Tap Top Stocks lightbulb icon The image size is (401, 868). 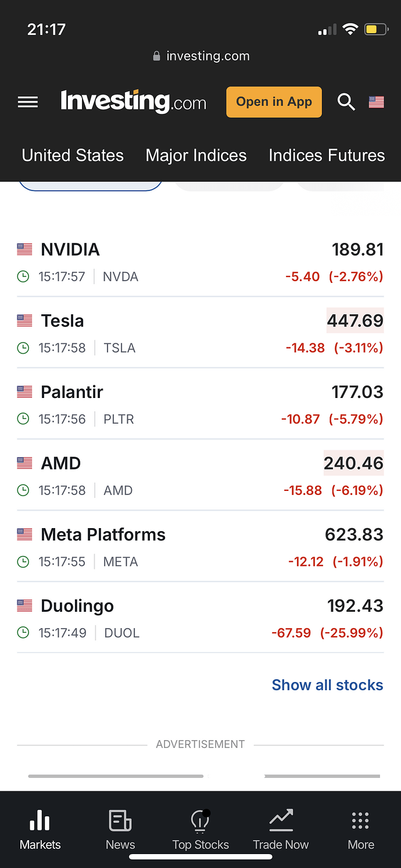tap(201, 821)
